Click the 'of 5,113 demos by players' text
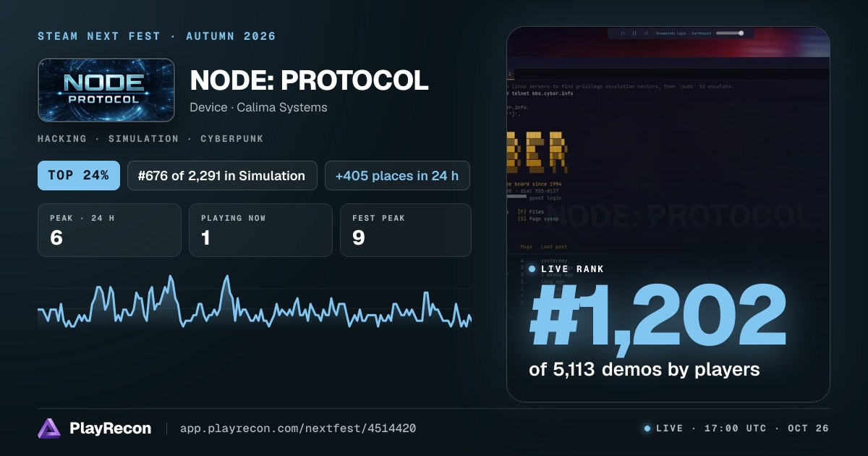This screenshot has width=868, height=456. pos(644,370)
